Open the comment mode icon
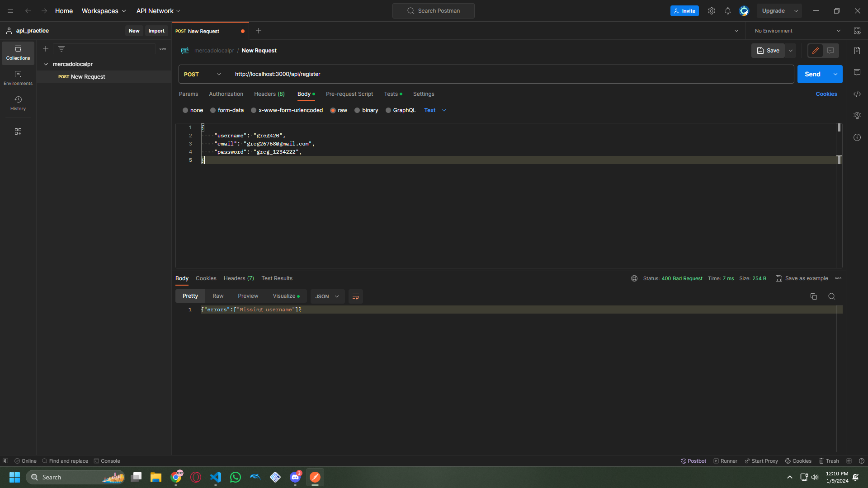The height and width of the screenshot is (488, 868). pos(830,51)
